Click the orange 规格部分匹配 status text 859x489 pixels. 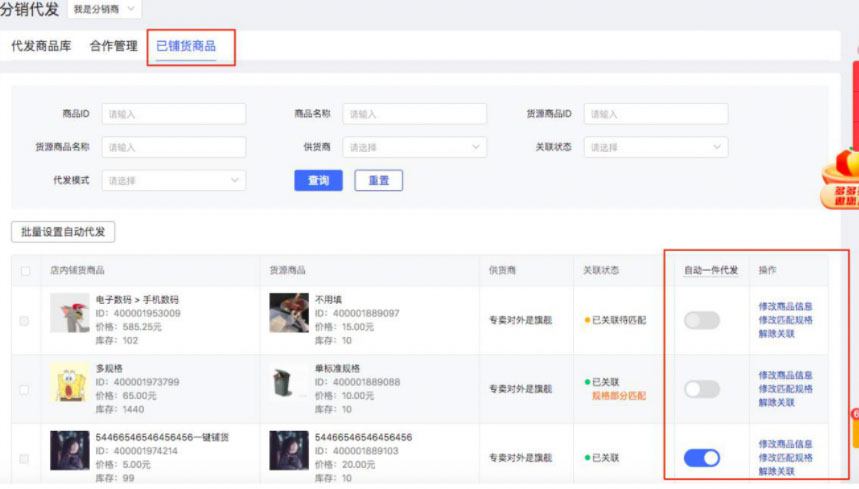(x=619, y=396)
